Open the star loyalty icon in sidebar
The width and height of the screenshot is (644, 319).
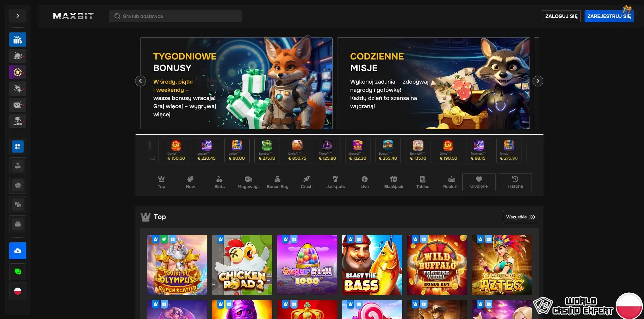coord(18,72)
